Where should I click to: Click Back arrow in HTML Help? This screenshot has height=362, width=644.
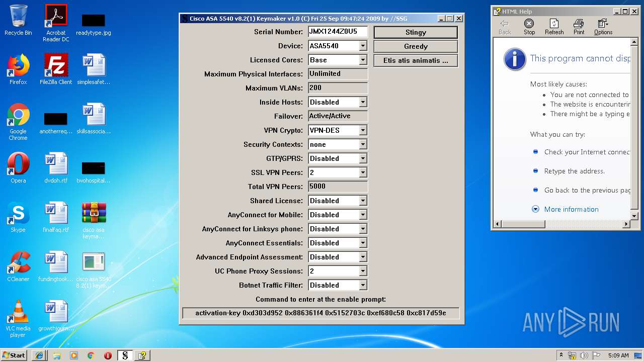(505, 27)
